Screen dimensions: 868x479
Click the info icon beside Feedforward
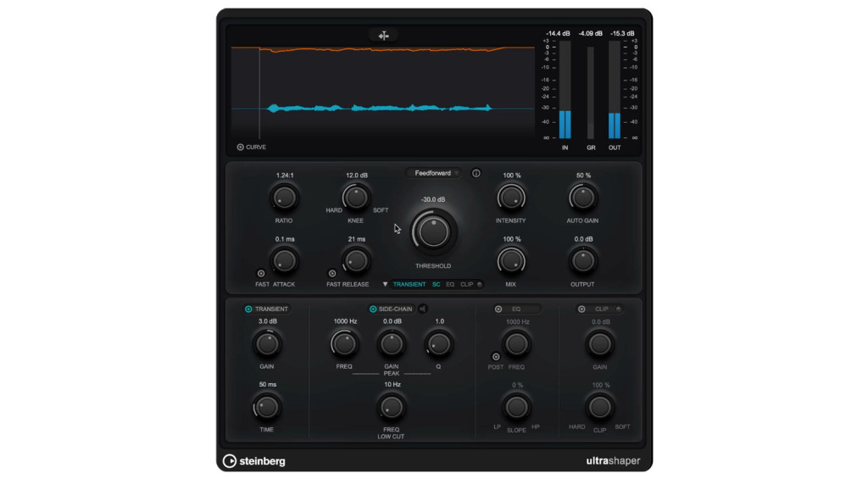point(476,173)
